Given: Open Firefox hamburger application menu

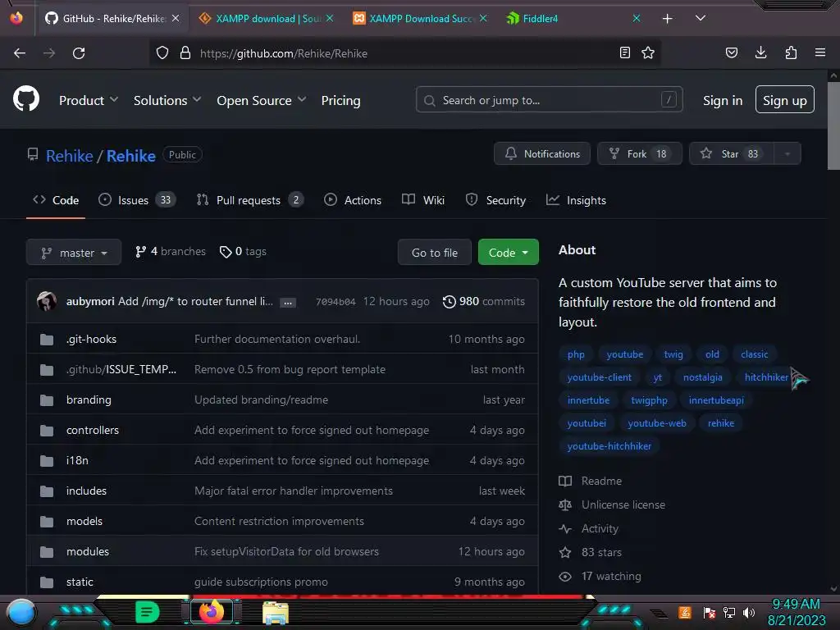Looking at the screenshot, I should [x=820, y=52].
